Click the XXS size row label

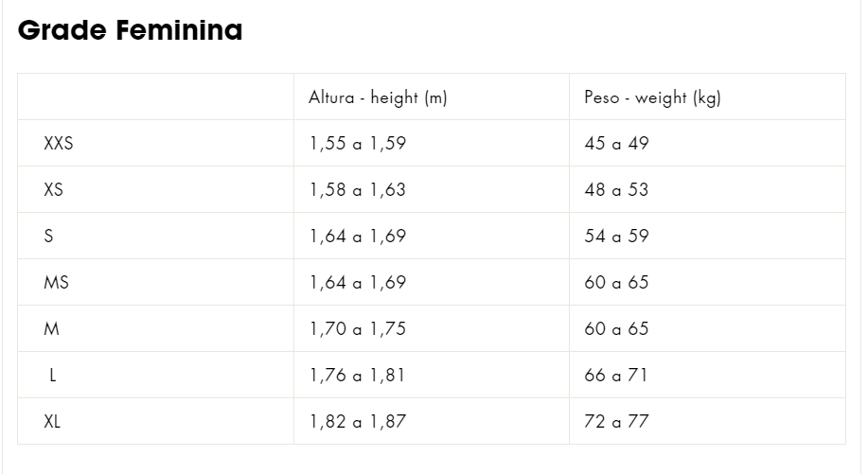click(59, 144)
